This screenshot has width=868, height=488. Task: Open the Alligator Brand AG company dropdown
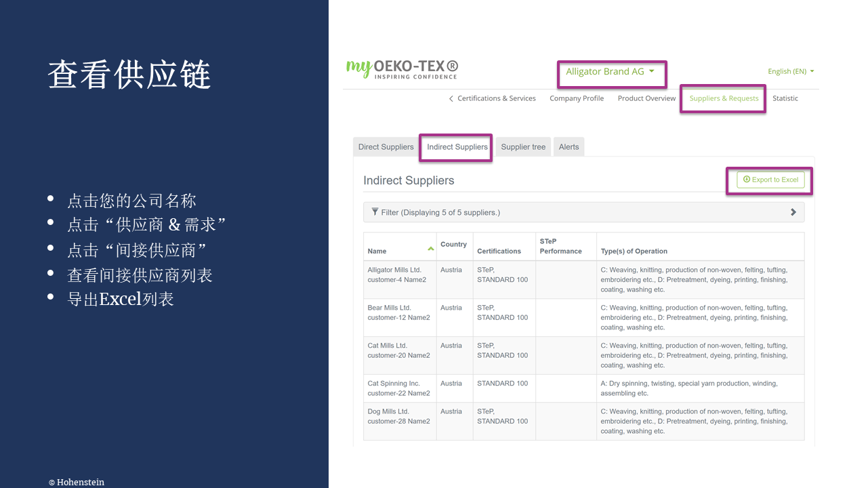click(611, 72)
